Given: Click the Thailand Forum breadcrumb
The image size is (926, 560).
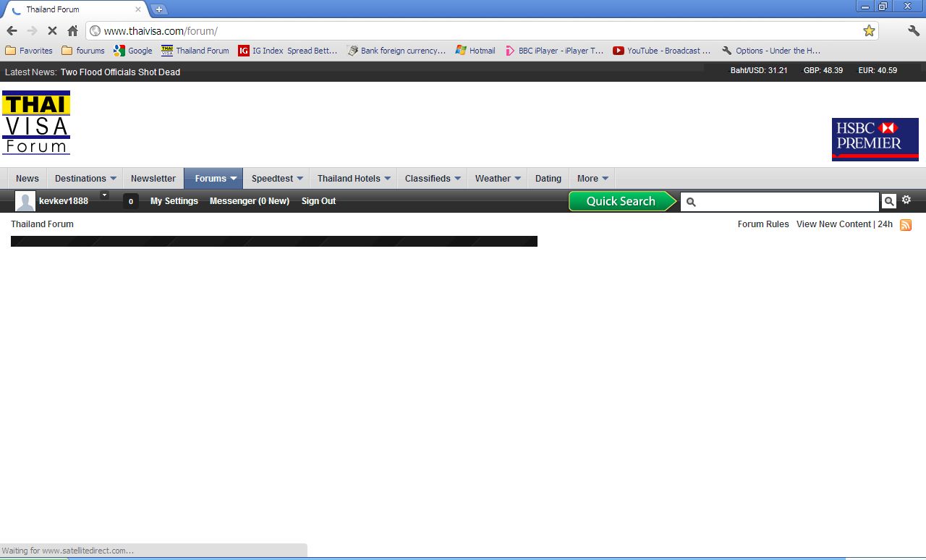Looking at the screenshot, I should tap(42, 224).
